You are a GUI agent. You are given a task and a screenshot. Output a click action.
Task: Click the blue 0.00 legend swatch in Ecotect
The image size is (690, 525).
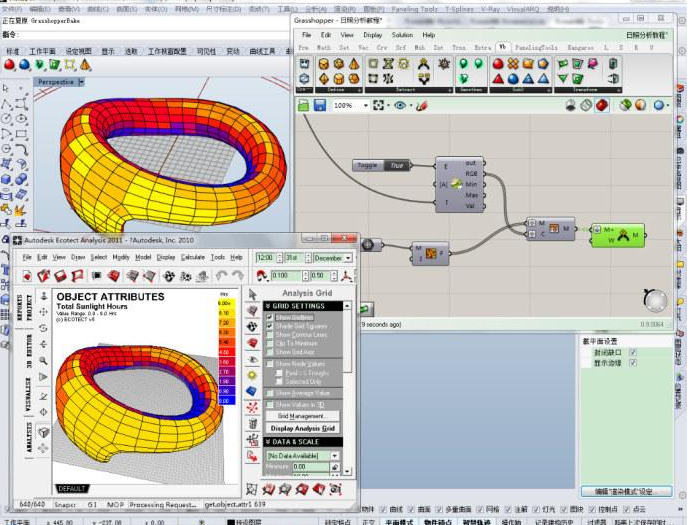click(x=226, y=400)
